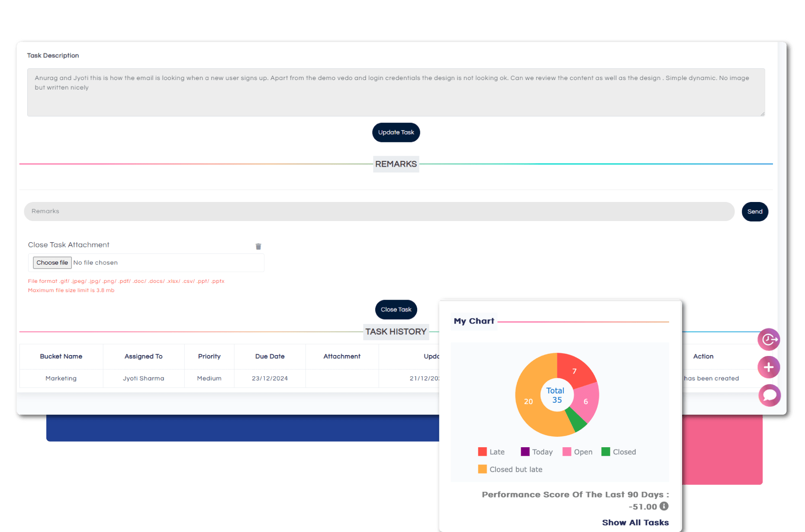Image resolution: width=805 pixels, height=532 pixels.
Task: Focus the Remarks input field
Action: pos(379,212)
